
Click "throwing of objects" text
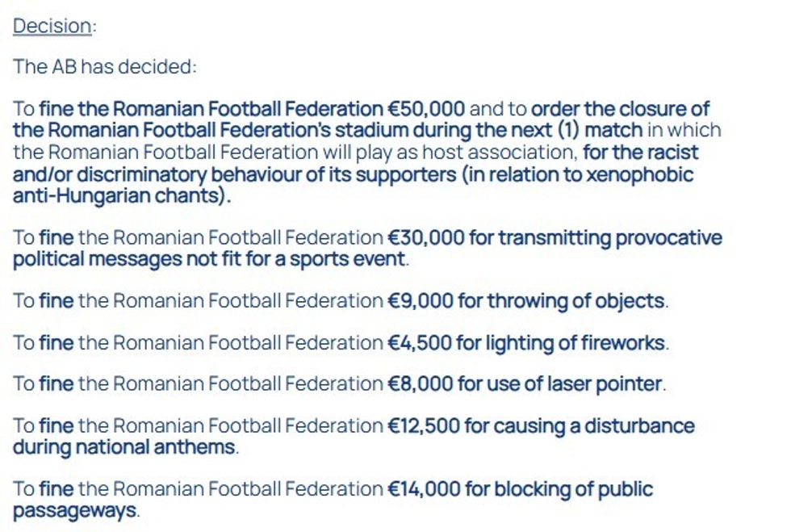(x=584, y=301)
